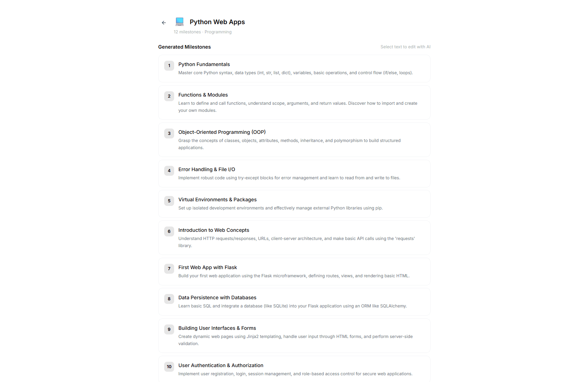The image size is (588, 382).
Task: Click the number 5 milestone badge
Action: 169,201
